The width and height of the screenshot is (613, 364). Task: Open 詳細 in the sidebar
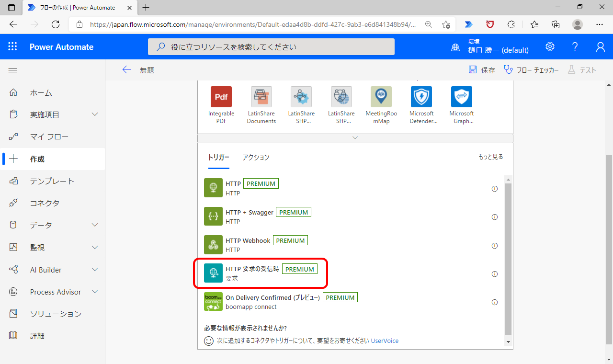(53, 336)
